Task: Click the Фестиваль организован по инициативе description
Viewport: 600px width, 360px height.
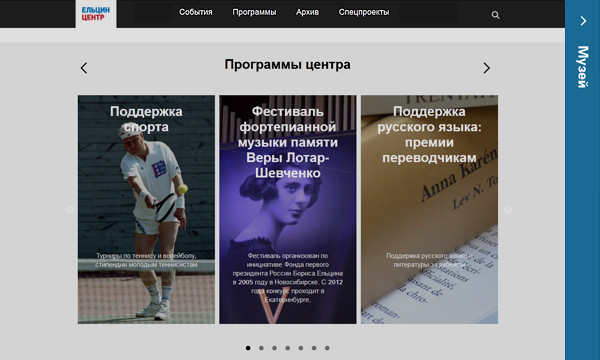Action: pyautogui.click(x=288, y=278)
